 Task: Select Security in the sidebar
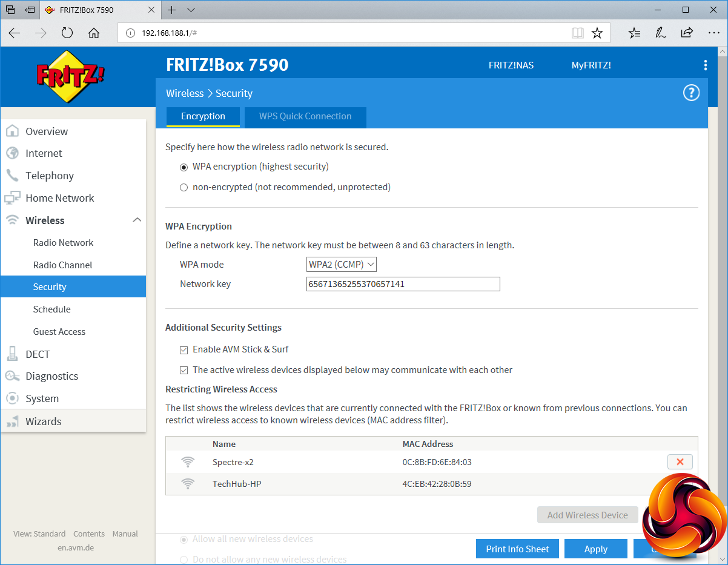tap(73, 287)
